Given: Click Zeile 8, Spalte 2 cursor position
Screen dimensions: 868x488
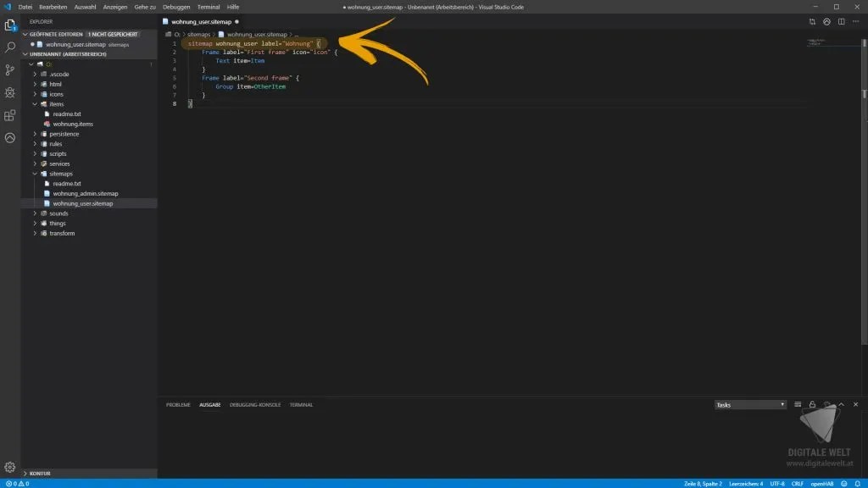Looking at the screenshot, I should click(x=703, y=484).
